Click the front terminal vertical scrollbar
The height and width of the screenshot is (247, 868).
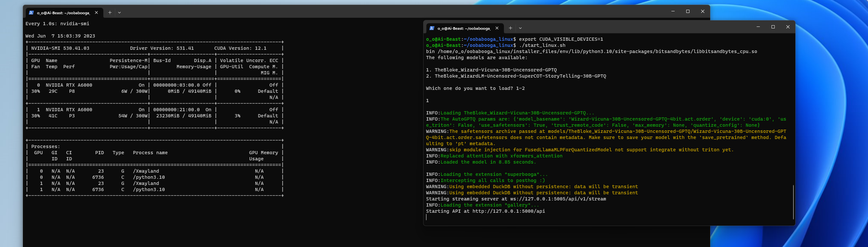793,202
